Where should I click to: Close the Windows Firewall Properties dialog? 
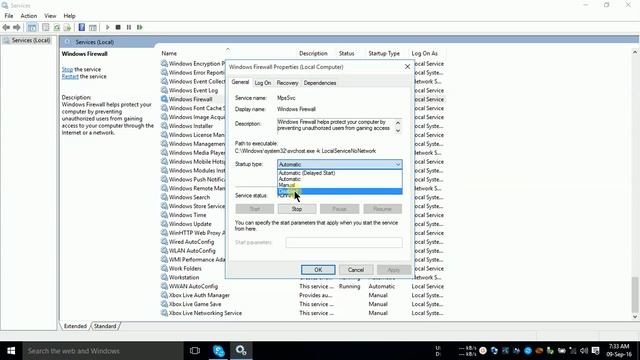(407, 67)
